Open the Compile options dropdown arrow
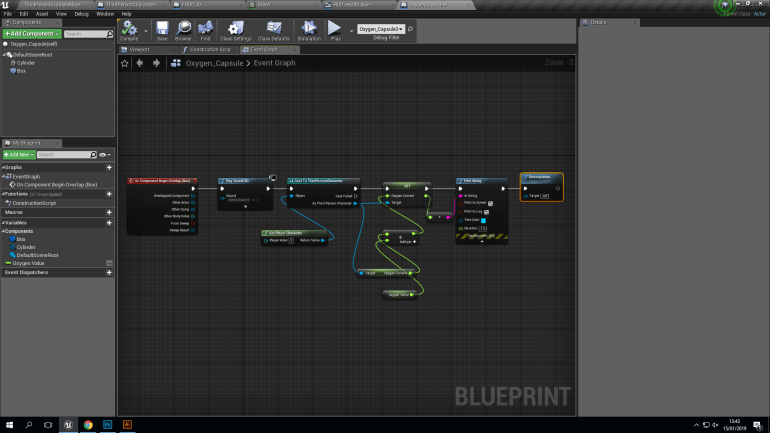The width and height of the screenshot is (770, 433). pos(146,31)
